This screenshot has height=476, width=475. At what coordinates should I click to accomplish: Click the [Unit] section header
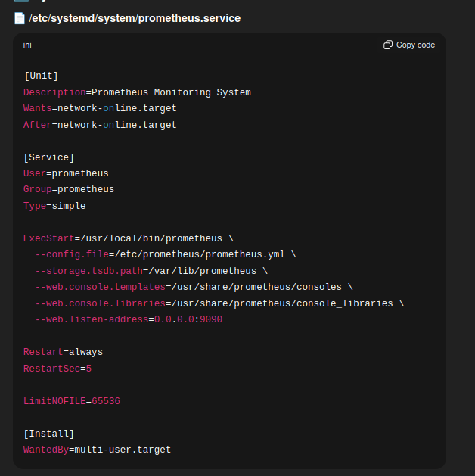41,76
